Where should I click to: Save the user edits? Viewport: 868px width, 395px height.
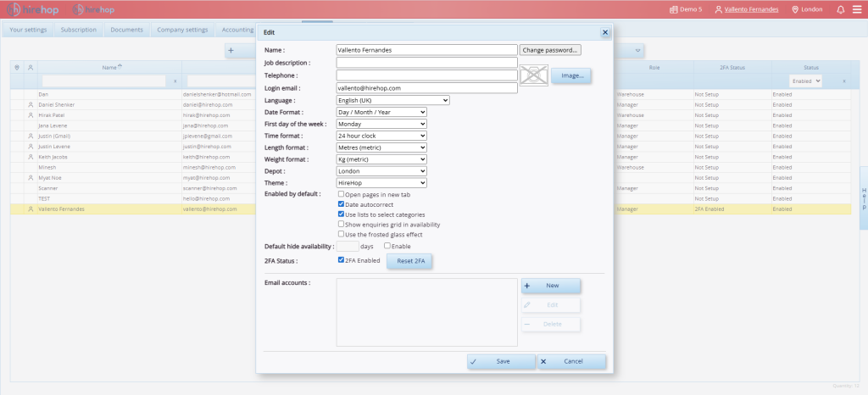[502, 361]
